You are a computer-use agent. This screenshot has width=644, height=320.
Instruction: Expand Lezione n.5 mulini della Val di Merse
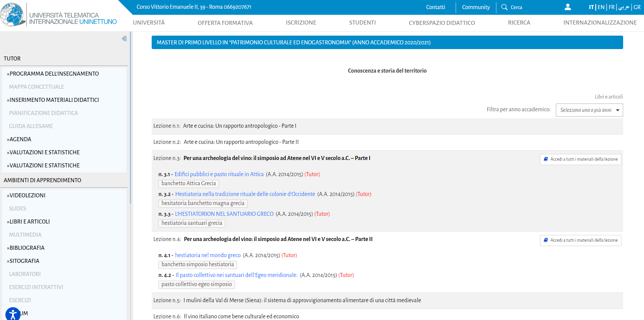coord(302,301)
